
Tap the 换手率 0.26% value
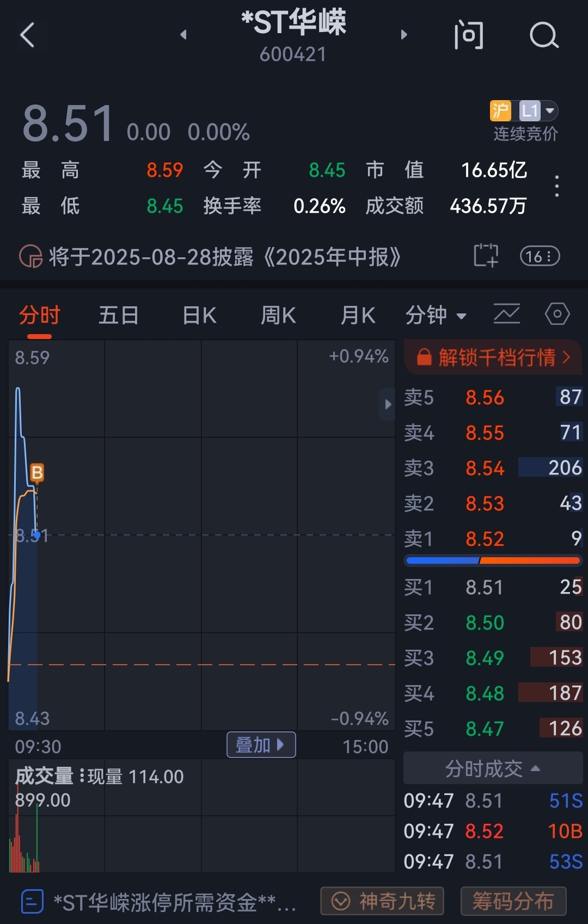click(320, 206)
